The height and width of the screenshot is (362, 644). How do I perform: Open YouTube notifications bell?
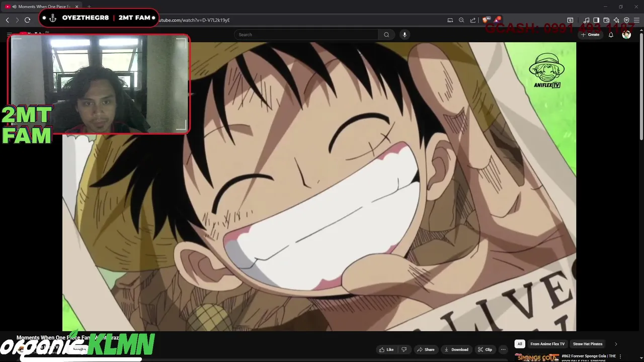(x=611, y=35)
